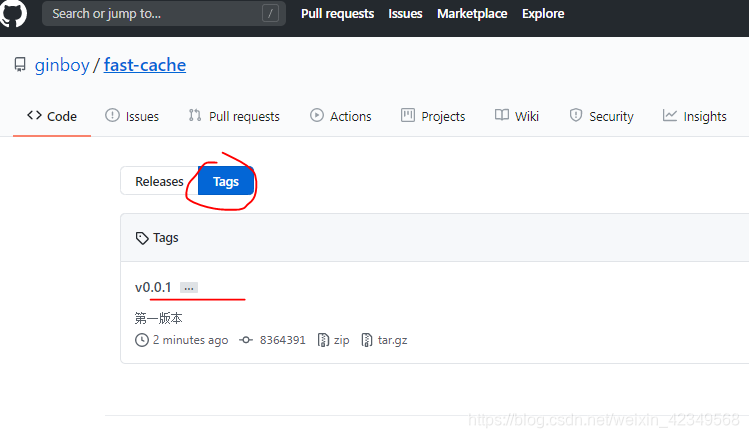Open tag v0.0.1
This screenshot has height=438, width=749.
(153, 288)
